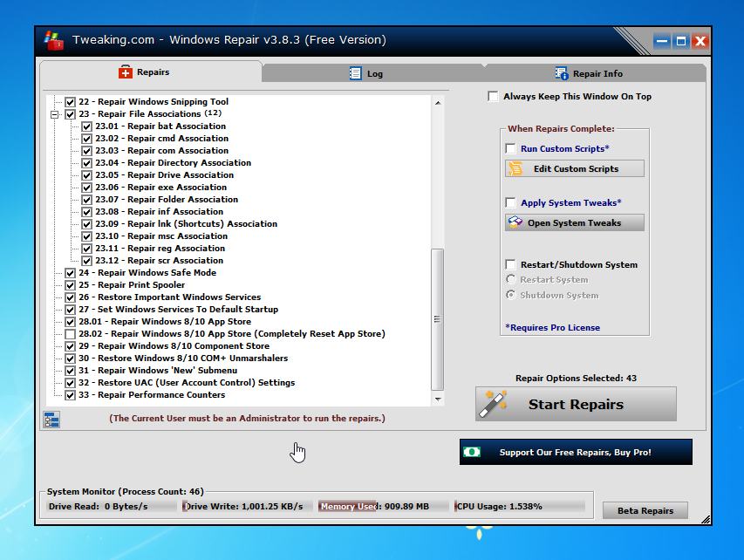Click the Repair Options Selected: 43 label
The width and height of the screenshot is (744, 560).
576,379
